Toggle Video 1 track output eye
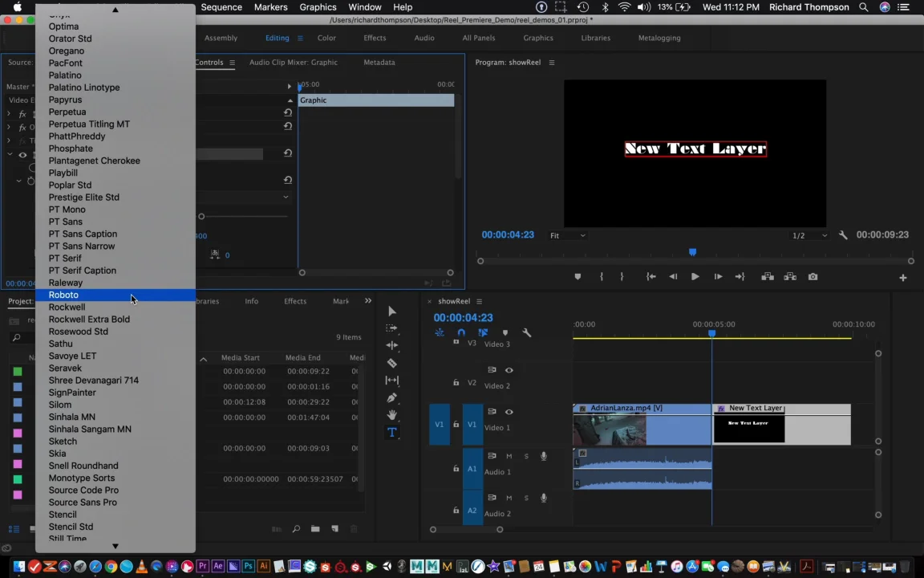Screen dimensions: 924x578 tap(509, 413)
